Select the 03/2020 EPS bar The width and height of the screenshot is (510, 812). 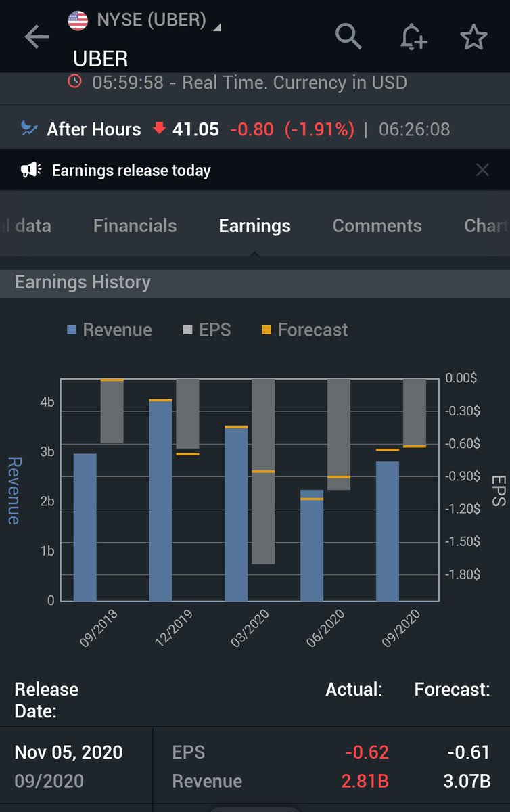263,472
